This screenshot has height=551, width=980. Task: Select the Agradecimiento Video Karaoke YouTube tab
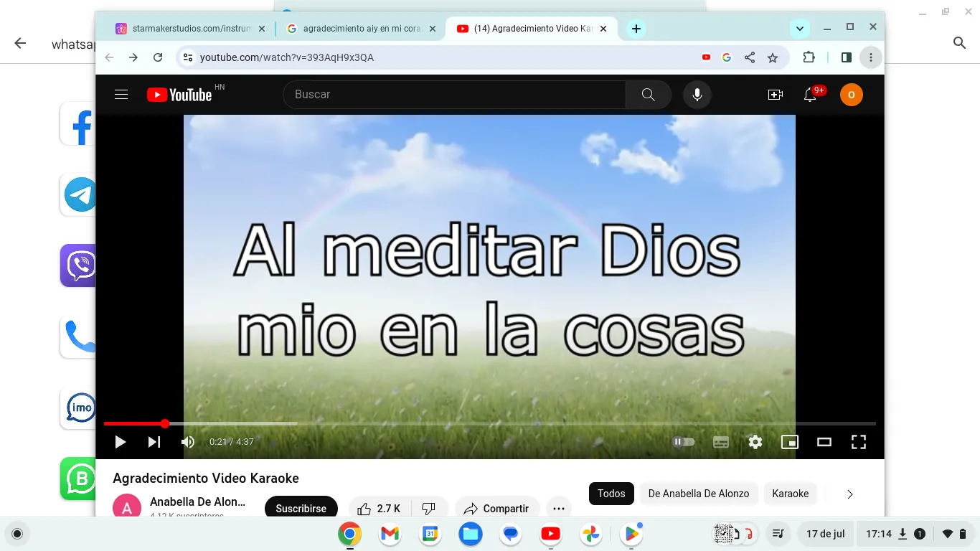click(x=532, y=29)
